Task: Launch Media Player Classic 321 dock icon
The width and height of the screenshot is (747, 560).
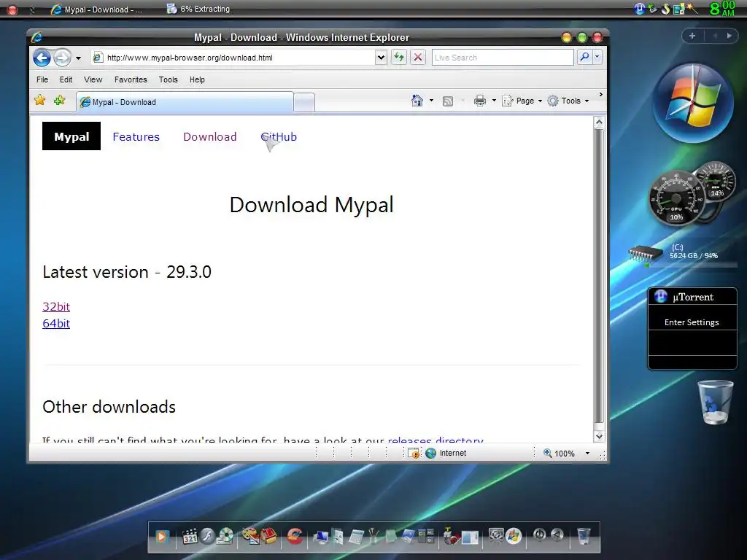Action: pos(190,537)
